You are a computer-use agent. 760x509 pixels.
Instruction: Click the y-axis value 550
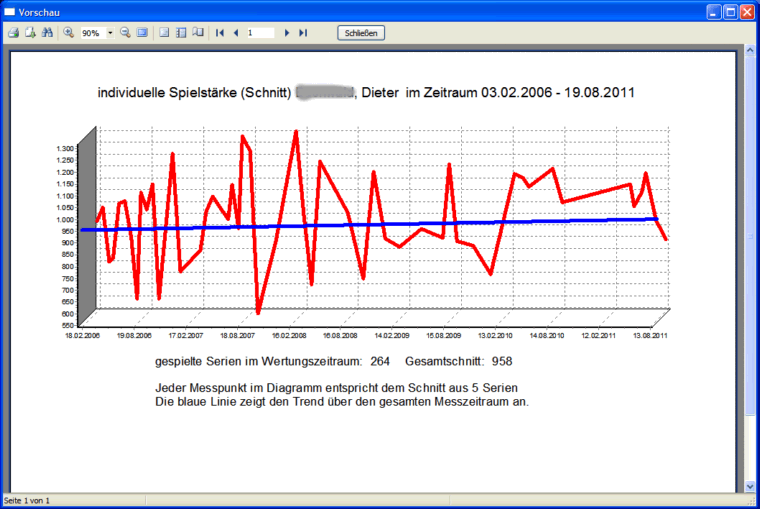click(x=68, y=325)
